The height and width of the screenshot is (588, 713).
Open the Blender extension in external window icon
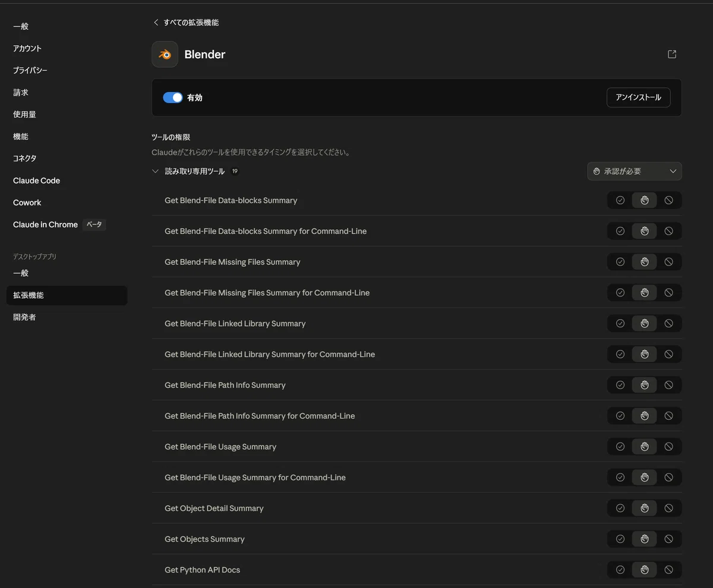pos(672,54)
